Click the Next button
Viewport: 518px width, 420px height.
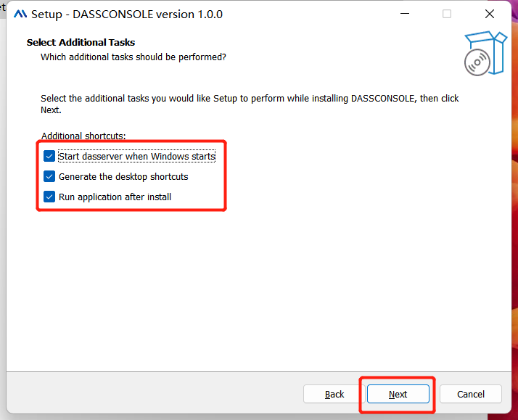398,394
